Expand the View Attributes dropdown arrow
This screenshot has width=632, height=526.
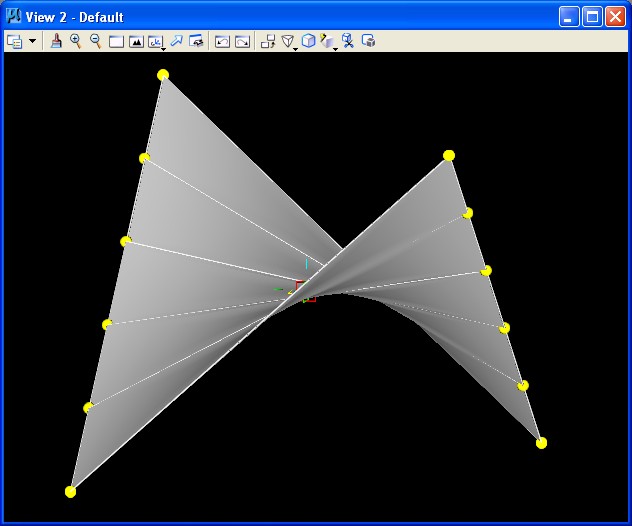click(33, 41)
